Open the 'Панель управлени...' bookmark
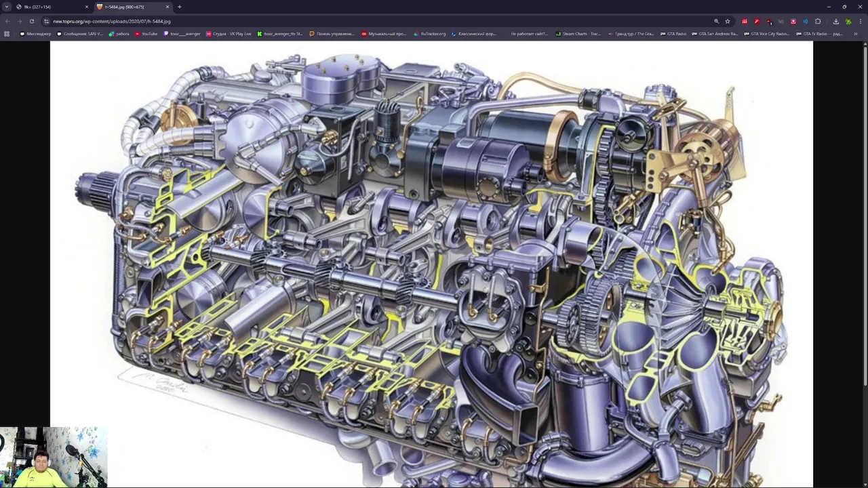Image resolution: width=868 pixels, height=488 pixels. 332,34
